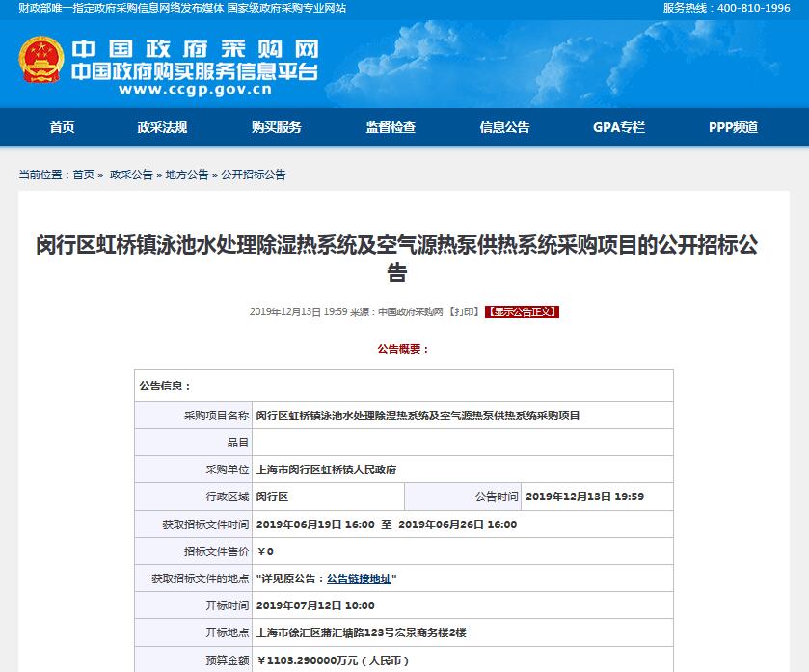Click the service hotline 400-810-1996 text
Image resolution: width=809 pixels, height=672 pixels.
click(x=726, y=9)
